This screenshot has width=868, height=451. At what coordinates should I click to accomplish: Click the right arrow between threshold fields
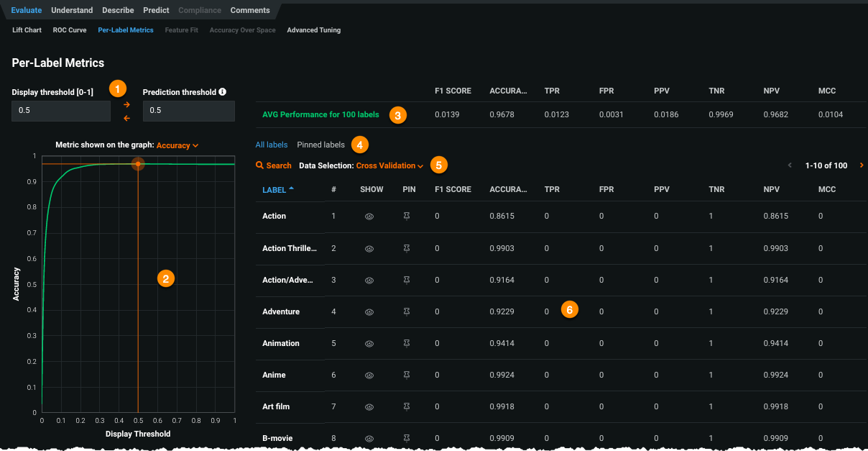coord(126,104)
